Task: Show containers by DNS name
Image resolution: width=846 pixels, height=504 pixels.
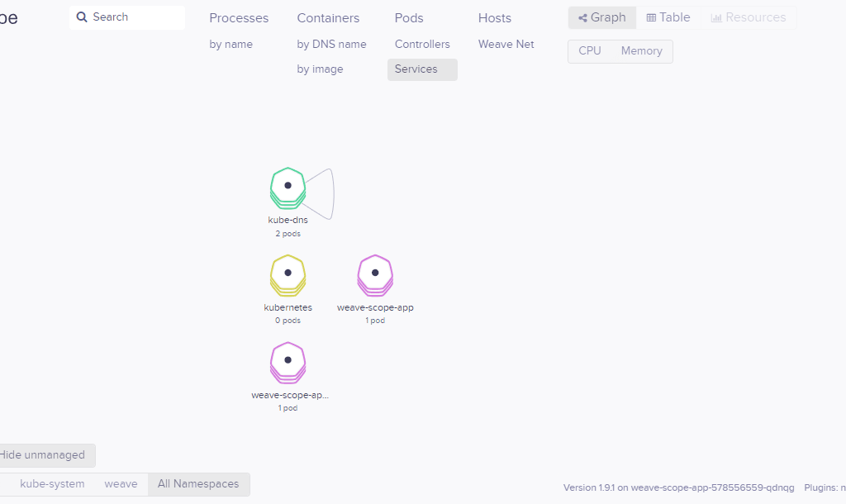Action: [331, 45]
